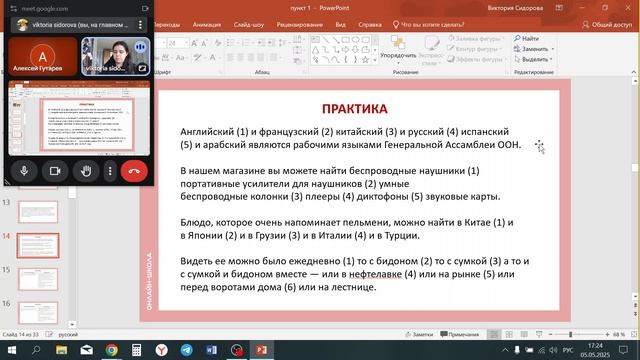Screen dimensions: 640x360
Task: Clear all formatting icon
Action: [218, 43]
